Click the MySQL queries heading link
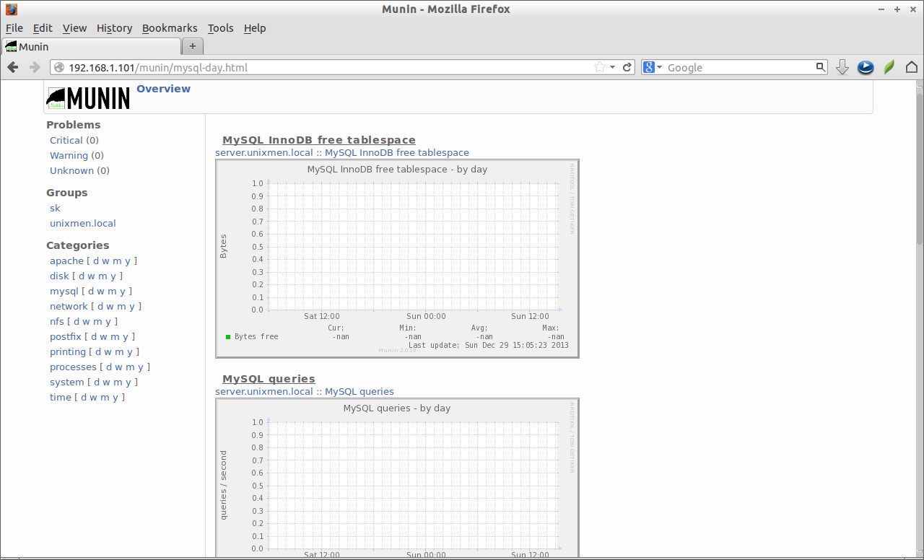This screenshot has width=924, height=560. pyautogui.click(x=269, y=379)
